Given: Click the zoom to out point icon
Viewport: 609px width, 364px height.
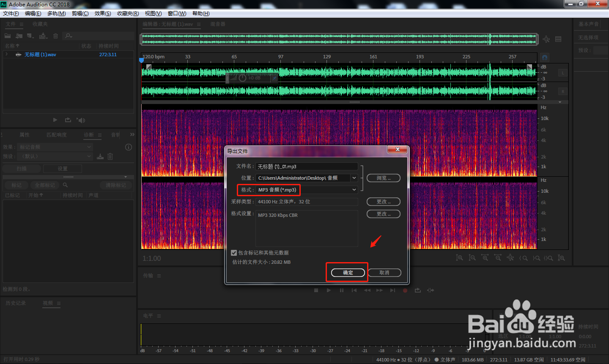Looking at the screenshot, I should coord(536,258).
